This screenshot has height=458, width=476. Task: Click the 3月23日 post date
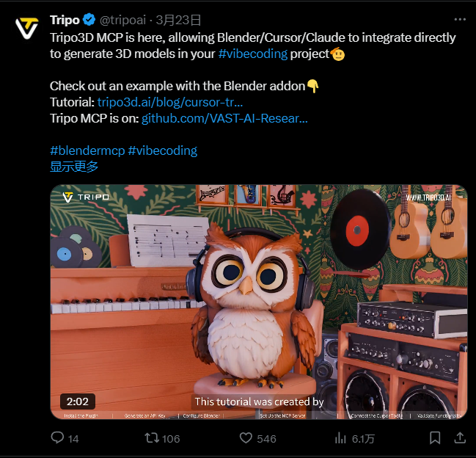[178, 20]
